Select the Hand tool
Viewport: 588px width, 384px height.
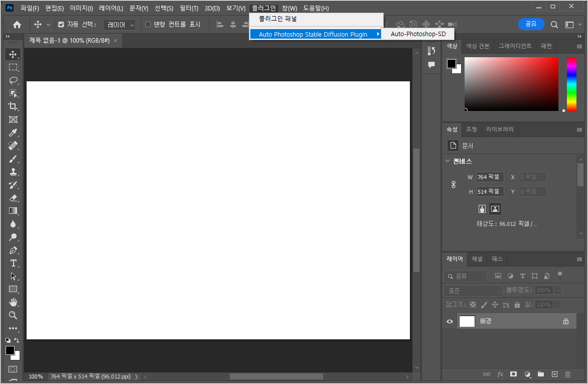tap(13, 302)
